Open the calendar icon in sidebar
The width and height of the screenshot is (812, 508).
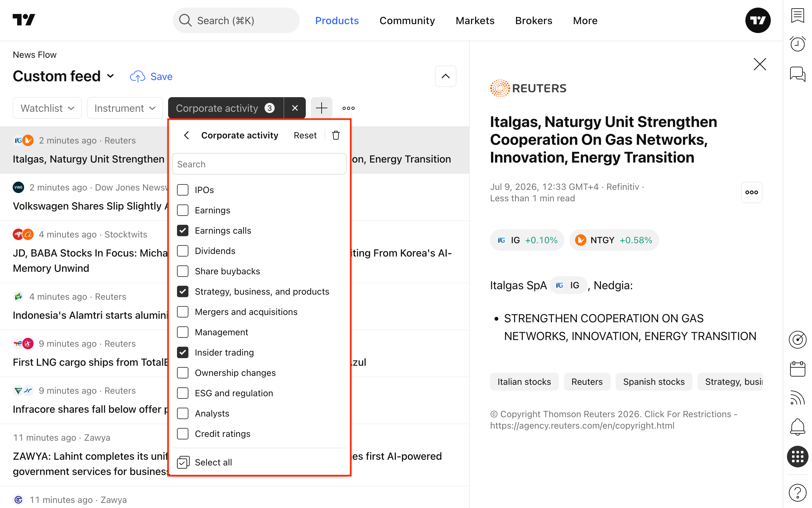797,369
